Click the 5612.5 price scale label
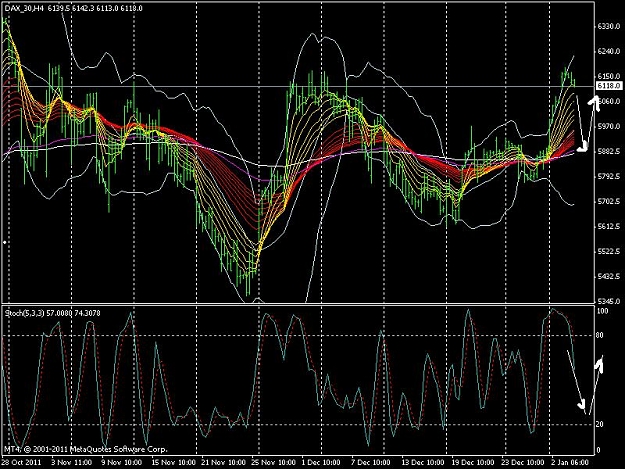 pyautogui.click(x=609, y=226)
